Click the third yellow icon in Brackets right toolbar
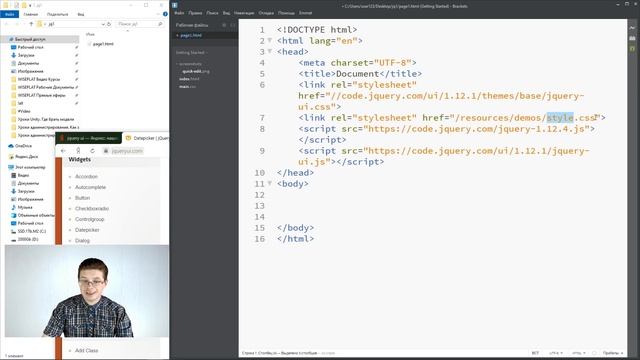 click(x=632, y=49)
